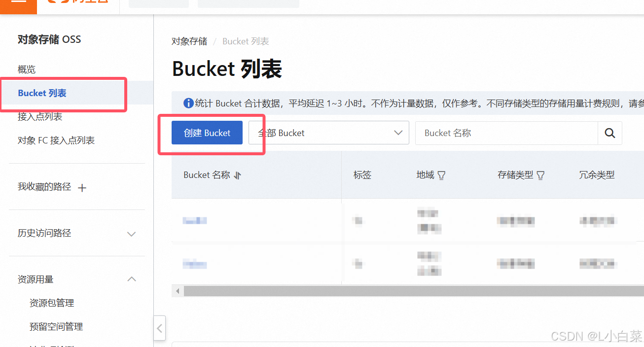Click the Bucket 名称 search field
Screen dimensions: 644x347
tap(506, 133)
